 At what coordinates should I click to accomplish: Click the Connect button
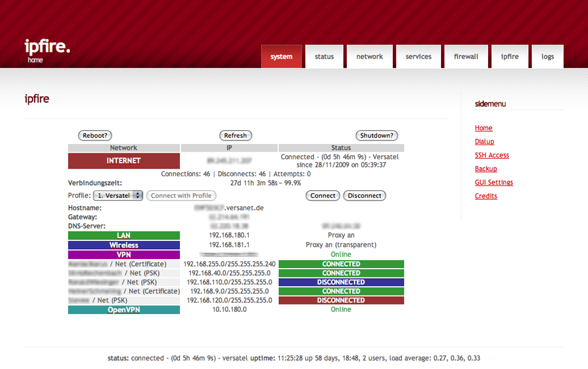[322, 195]
